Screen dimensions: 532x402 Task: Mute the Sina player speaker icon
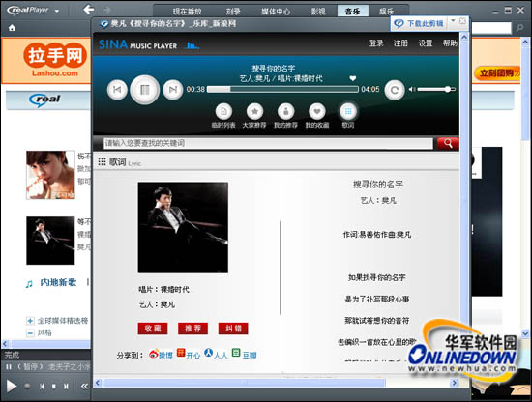point(412,89)
